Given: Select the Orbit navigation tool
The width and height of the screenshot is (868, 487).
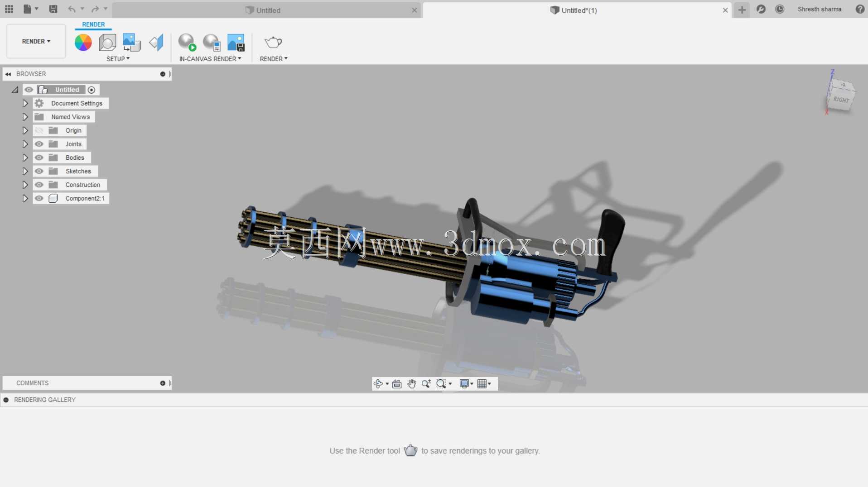Looking at the screenshot, I should coord(378,384).
